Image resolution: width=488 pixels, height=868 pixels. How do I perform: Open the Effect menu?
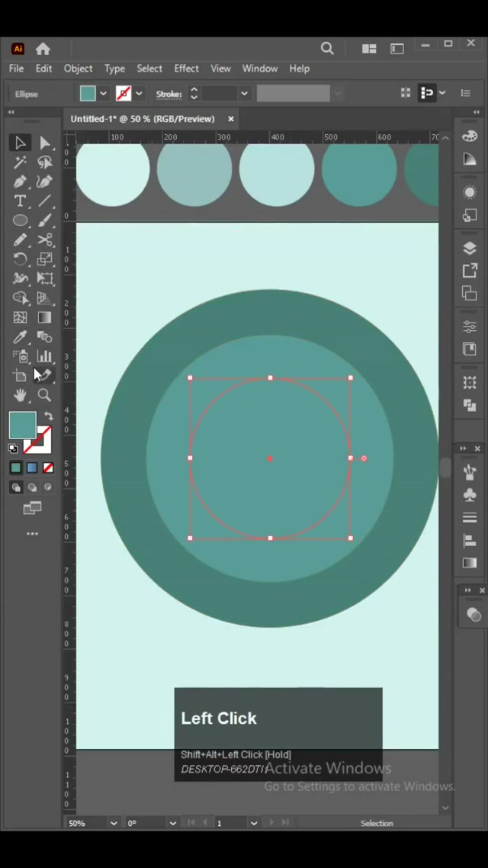point(186,69)
